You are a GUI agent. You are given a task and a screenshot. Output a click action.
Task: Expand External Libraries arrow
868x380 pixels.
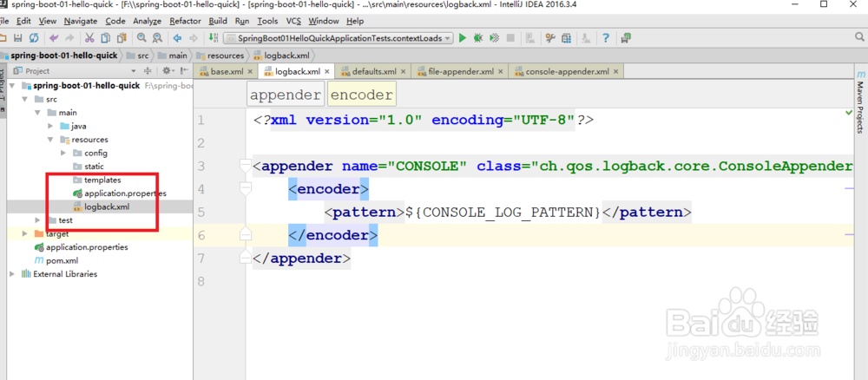tap(11, 274)
